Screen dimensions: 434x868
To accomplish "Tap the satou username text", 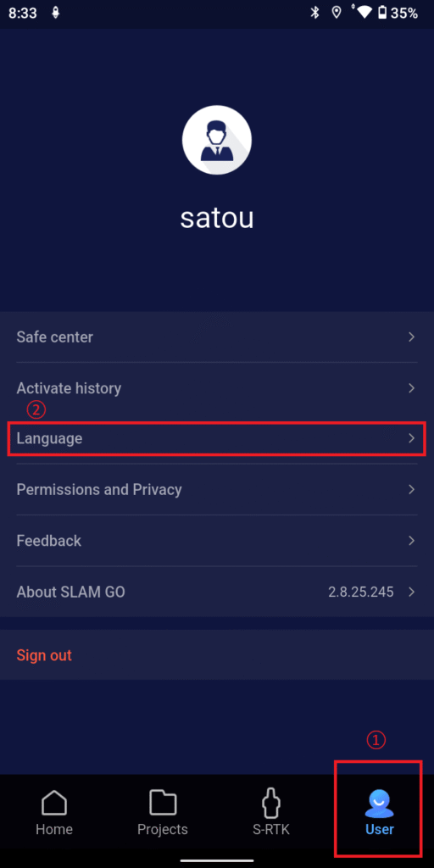I will (x=217, y=218).
